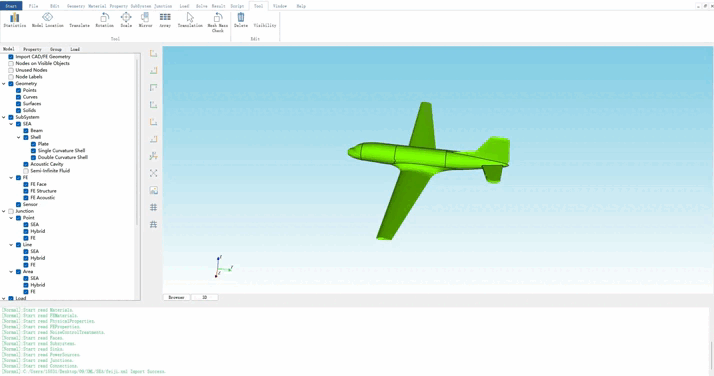Image resolution: width=714 pixels, height=376 pixels.
Task: Click the log panel vertical scrollbar
Action: [x=711, y=355]
